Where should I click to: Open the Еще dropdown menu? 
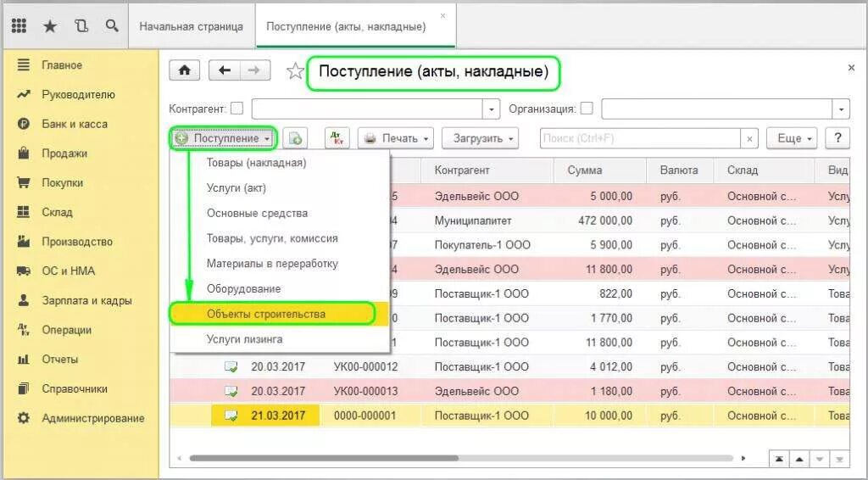[792, 138]
